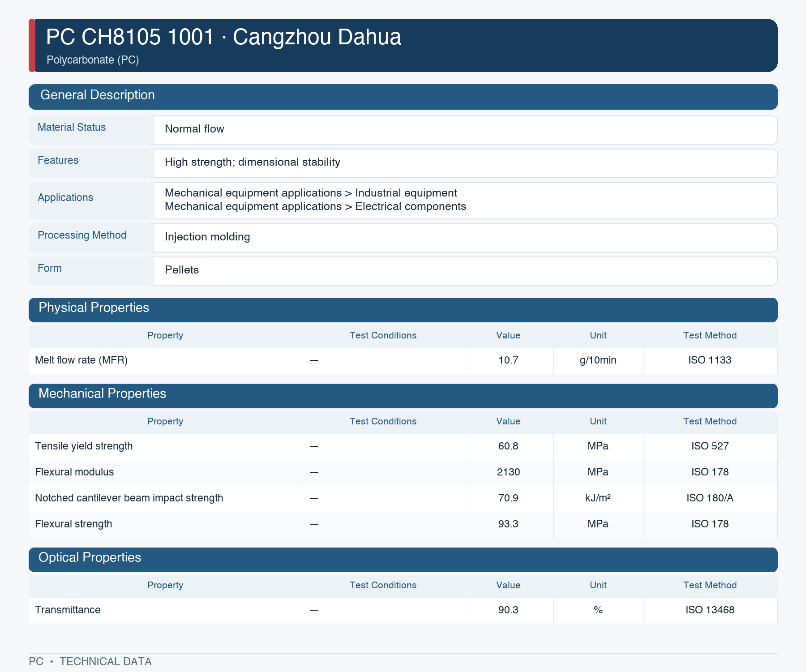Select the g/10min unit cell
Viewport: 806px width, 672px height.
(x=598, y=360)
